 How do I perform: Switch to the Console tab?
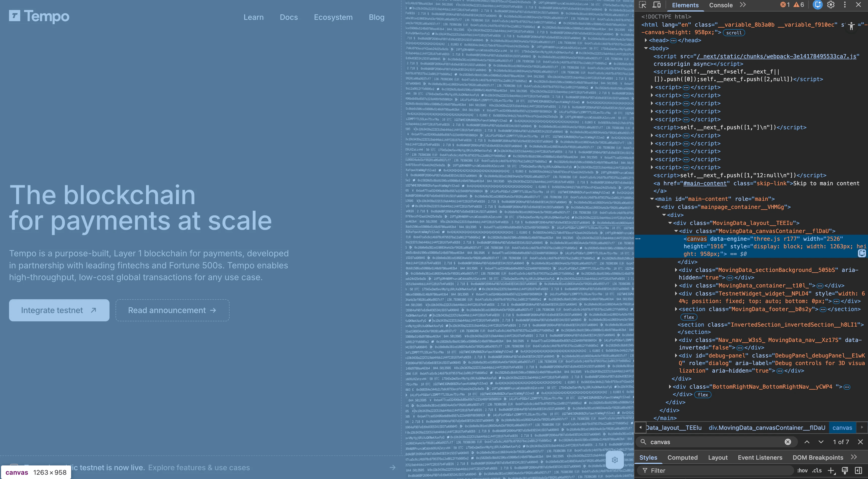click(721, 5)
